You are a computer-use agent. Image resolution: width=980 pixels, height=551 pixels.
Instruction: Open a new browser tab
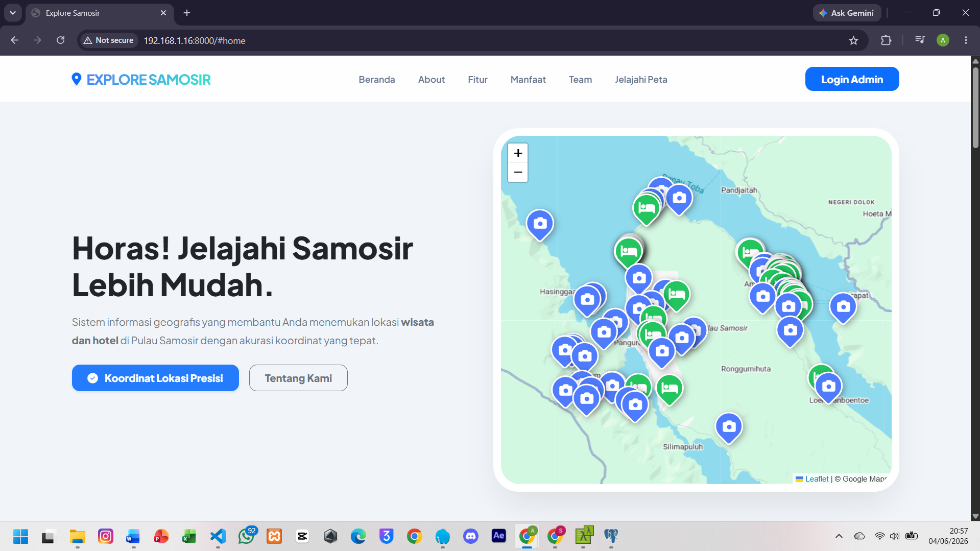[187, 13]
